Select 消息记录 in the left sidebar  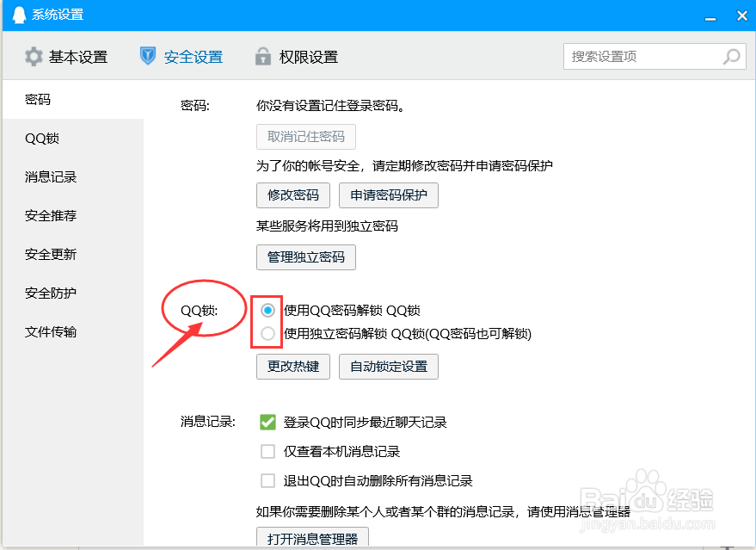(x=73, y=177)
